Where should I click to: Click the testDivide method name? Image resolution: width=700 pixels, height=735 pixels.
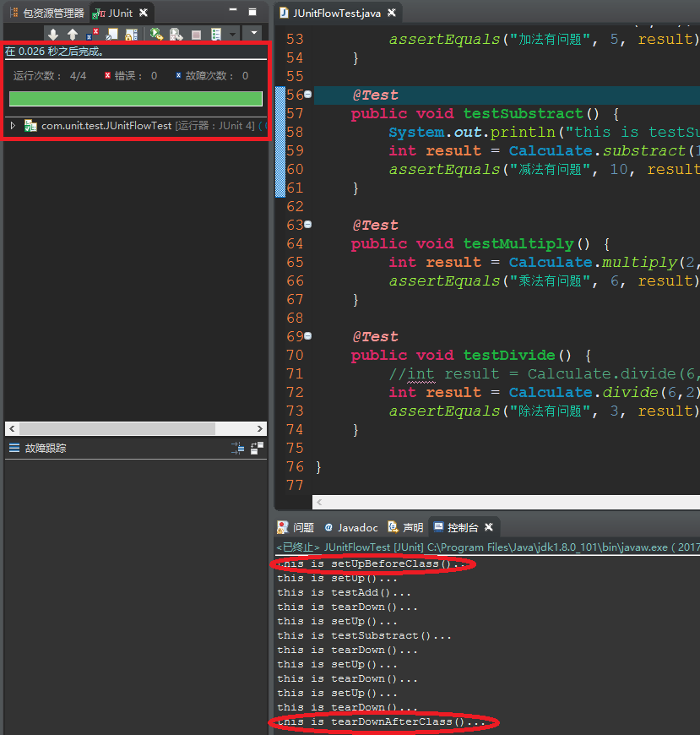tap(509, 355)
